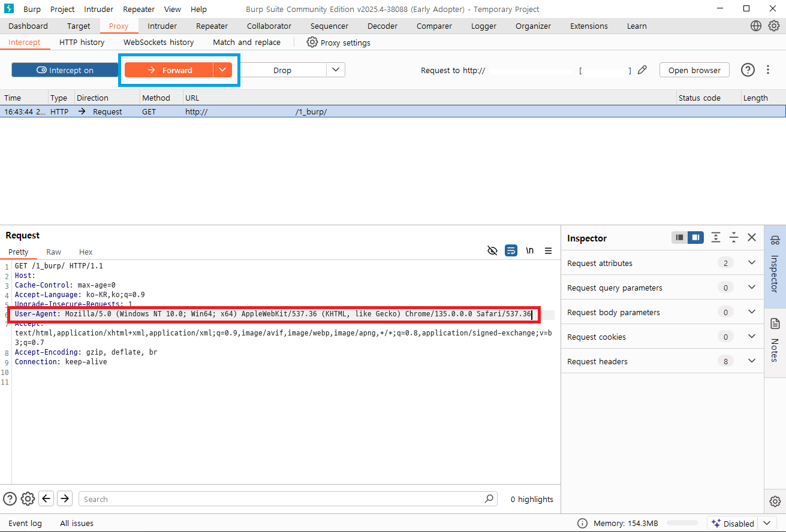The height and width of the screenshot is (532, 786).
Task: Open the WebSockets history sub-tab
Action: [159, 42]
